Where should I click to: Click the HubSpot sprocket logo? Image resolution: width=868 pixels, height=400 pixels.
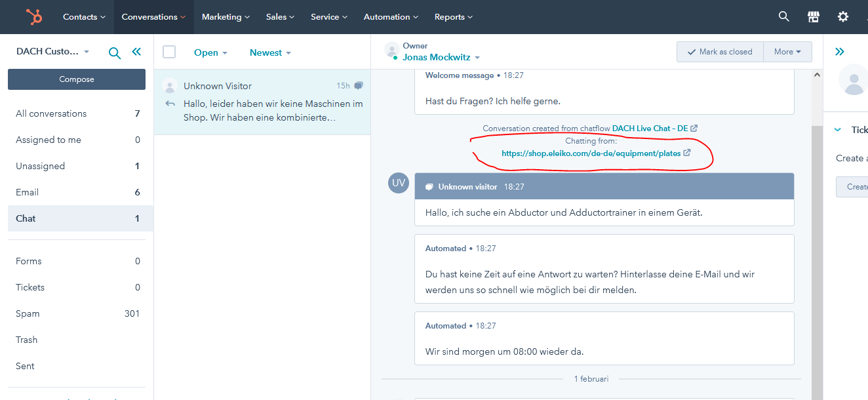pyautogui.click(x=34, y=17)
